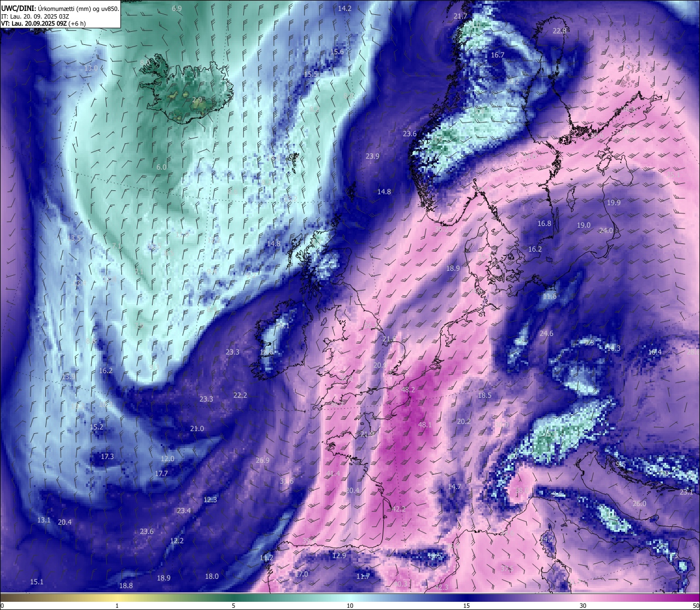The image size is (700, 610).
Task: Click the 12.2 value label
Action: [x=177, y=541]
